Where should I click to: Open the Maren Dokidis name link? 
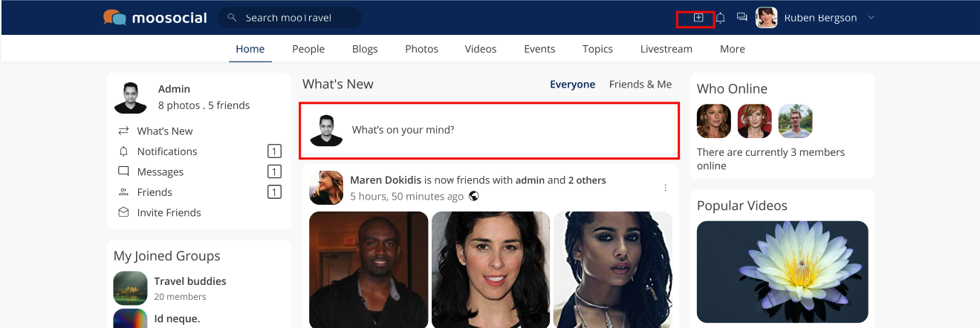pyautogui.click(x=386, y=180)
